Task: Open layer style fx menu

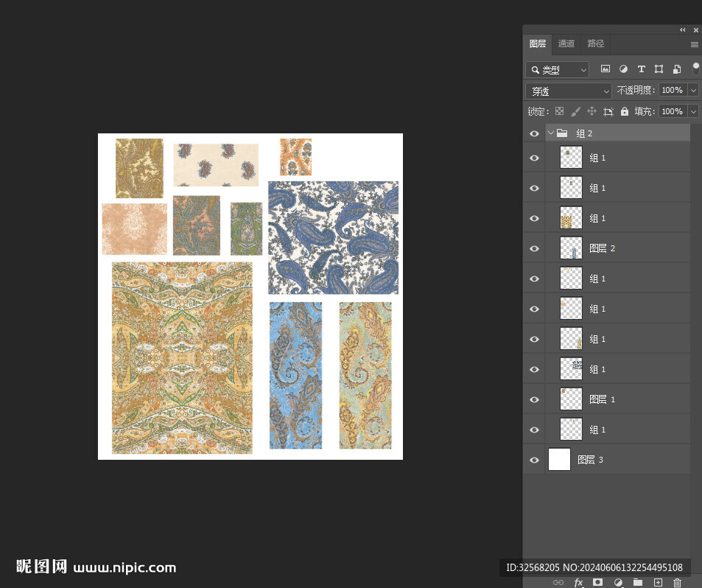Action: [x=578, y=582]
